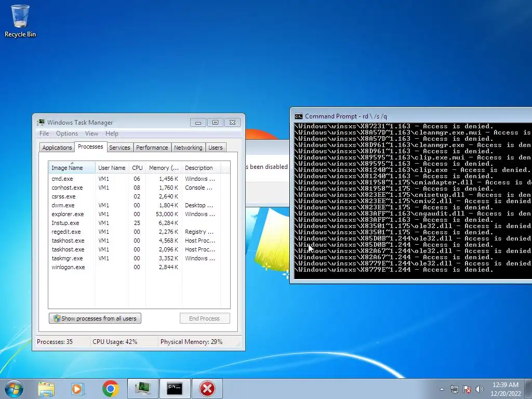Select the regedit.exe process row

point(139,232)
